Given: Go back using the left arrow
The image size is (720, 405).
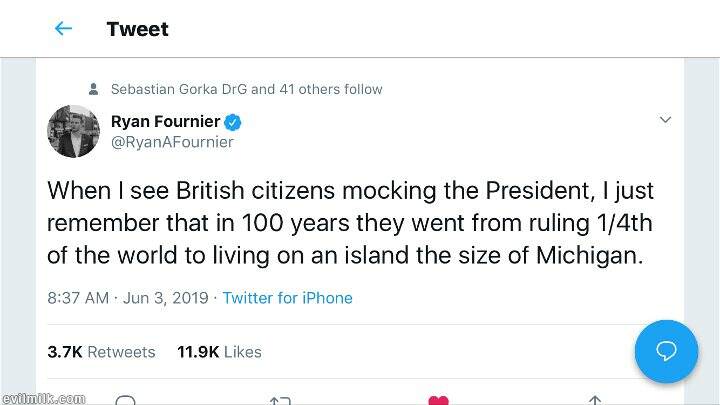Looking at the screenshot, I should (x=63, y=29).
